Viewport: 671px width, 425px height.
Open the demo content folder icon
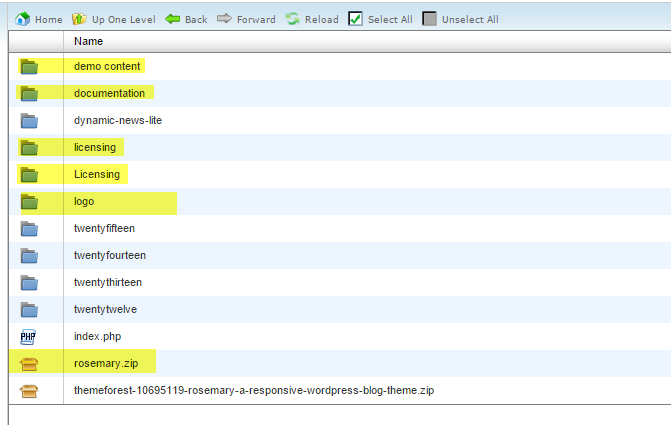click(29, 67)
